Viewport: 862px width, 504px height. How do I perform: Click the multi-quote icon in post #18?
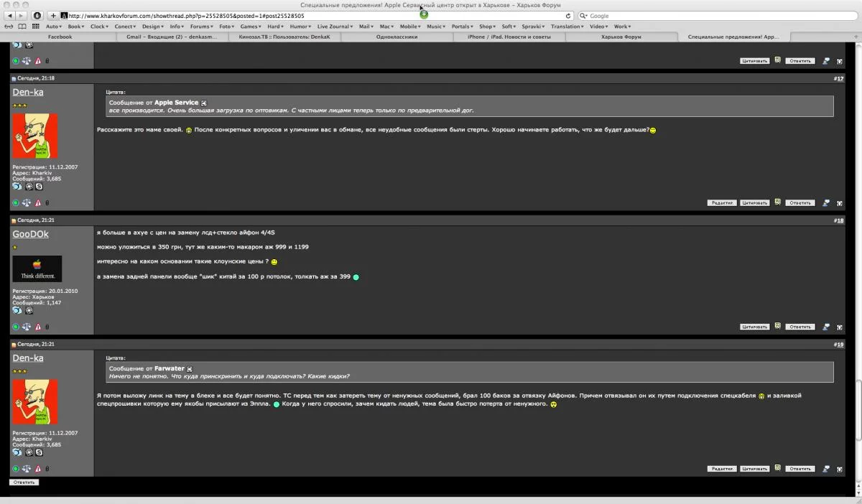pyautogui.click(x=777, y=327)
